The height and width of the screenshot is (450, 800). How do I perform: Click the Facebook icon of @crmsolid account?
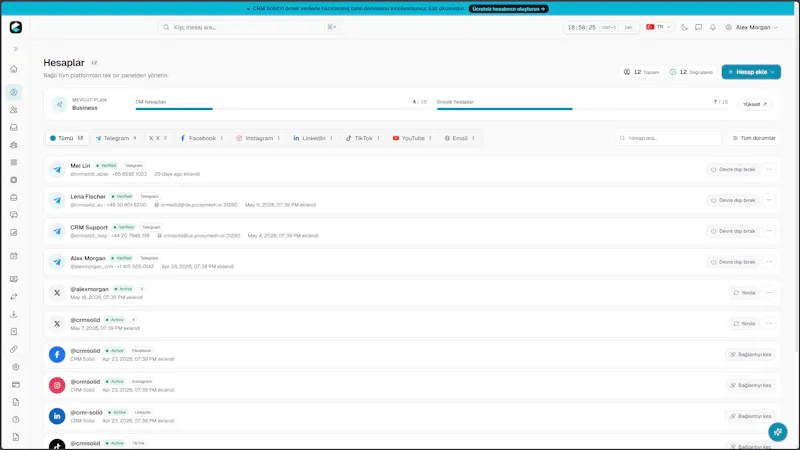pos(57,354)
